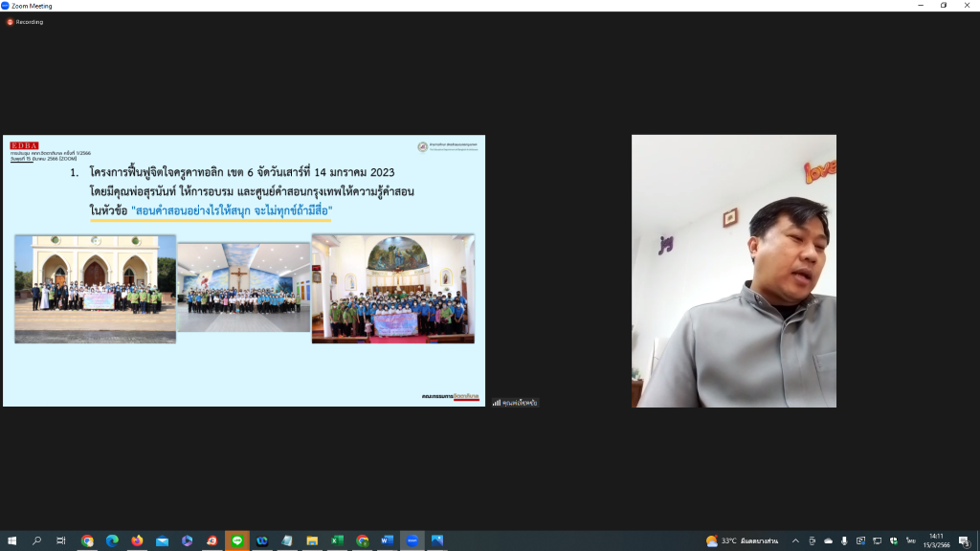Switch to Word on the taskbar
This screenshot has width=980, height=551.
tap(388, 541)
